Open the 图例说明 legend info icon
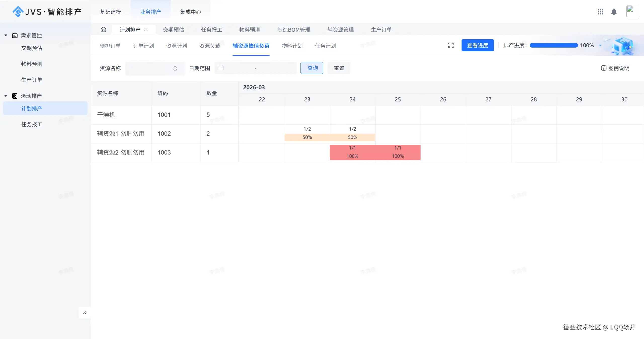This screenshot has height=339, width=644. pos(603,68)
